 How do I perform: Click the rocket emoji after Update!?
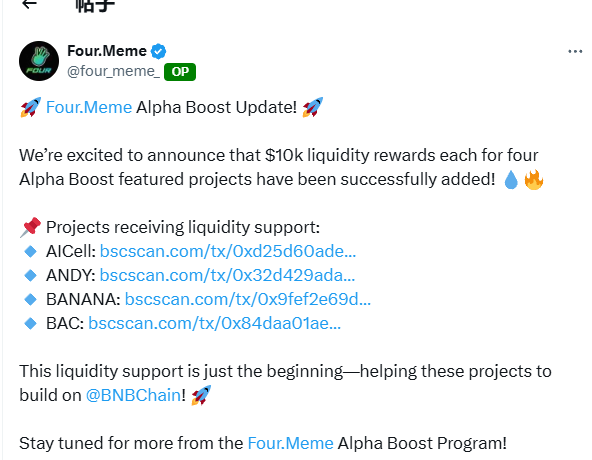click(313, 107)
